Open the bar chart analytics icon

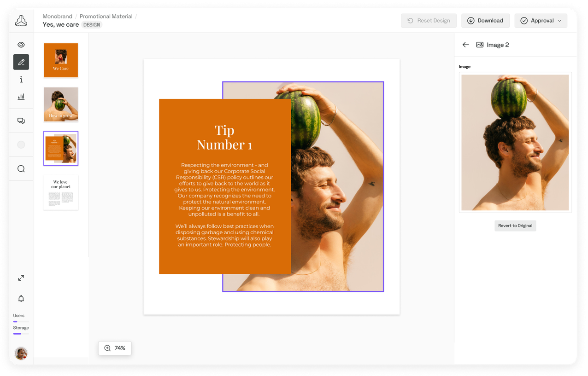click(21, 97)
